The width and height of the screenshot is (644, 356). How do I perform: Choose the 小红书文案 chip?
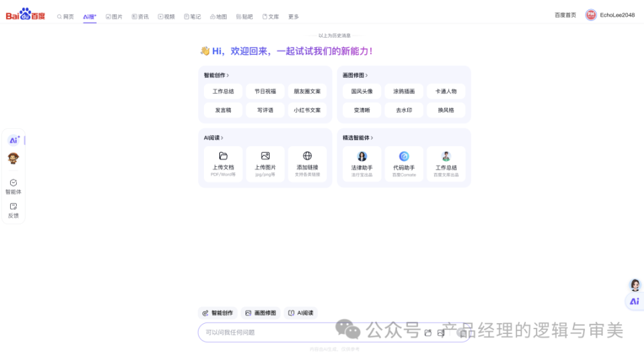307,110
